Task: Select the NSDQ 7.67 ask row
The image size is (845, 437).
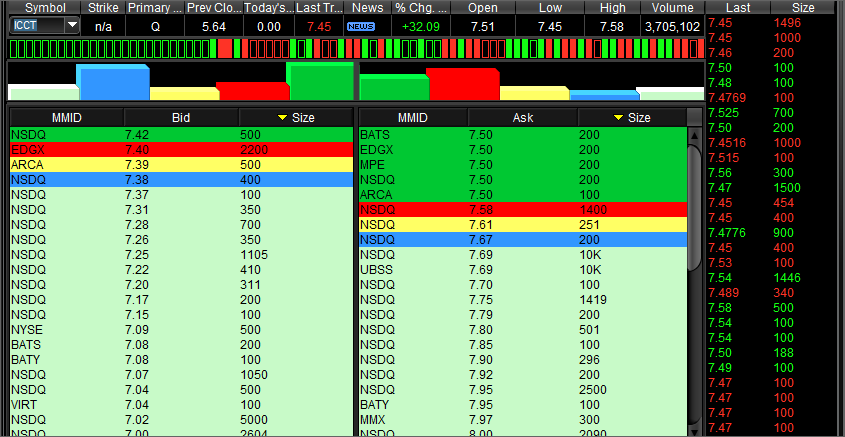Action: point(523,240)
